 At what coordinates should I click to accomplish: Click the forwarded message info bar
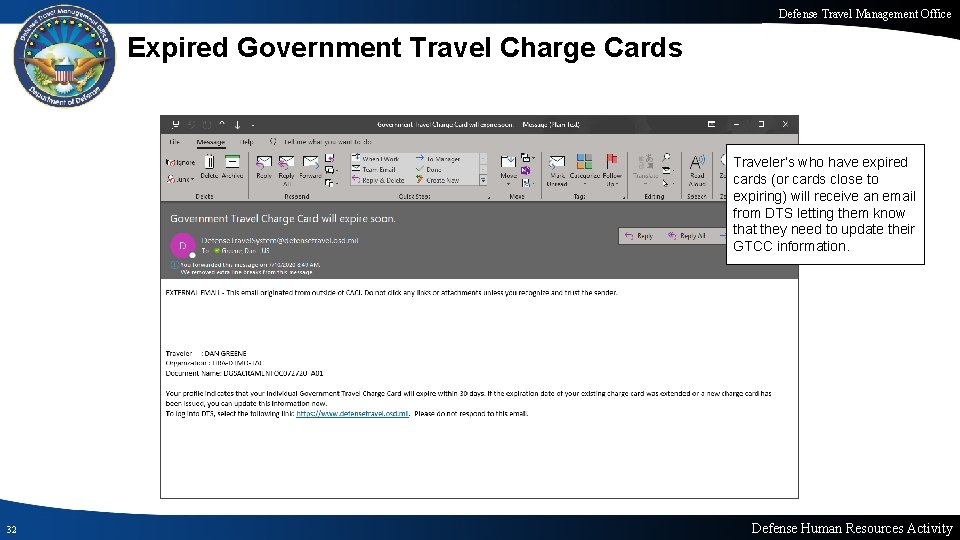click(245, 268)
